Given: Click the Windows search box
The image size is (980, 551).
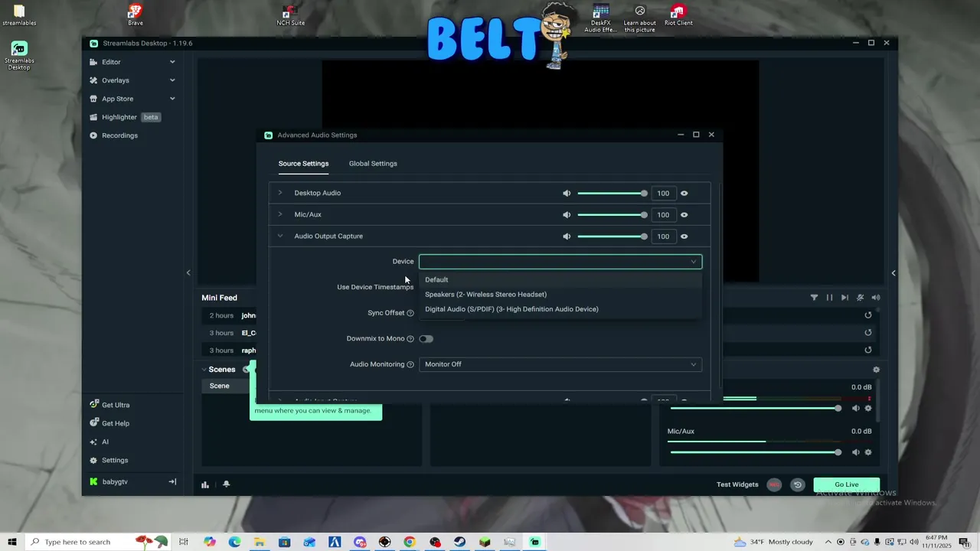Looking at the screenshot, I should click(x=99, y=542).
